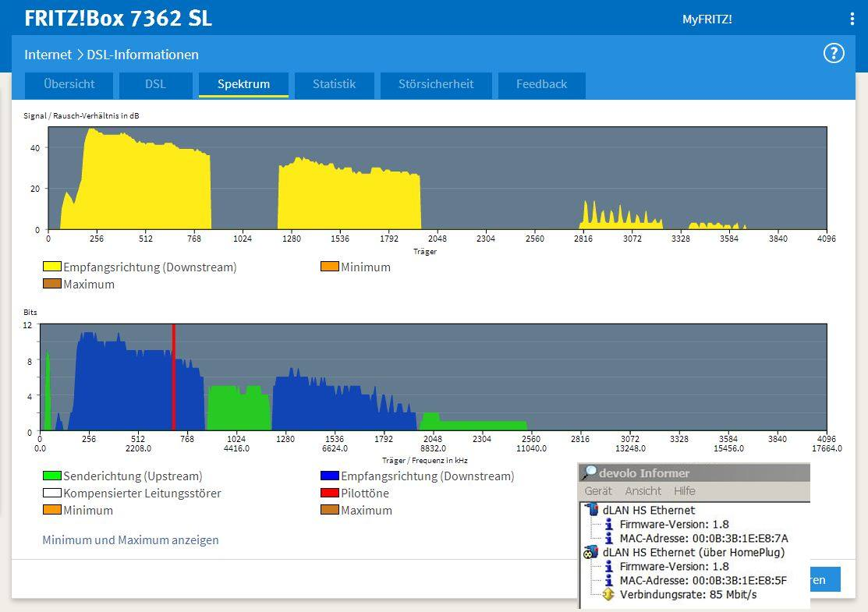
Task: Open the help question mark icon
Action: click(x=834, y=54)
